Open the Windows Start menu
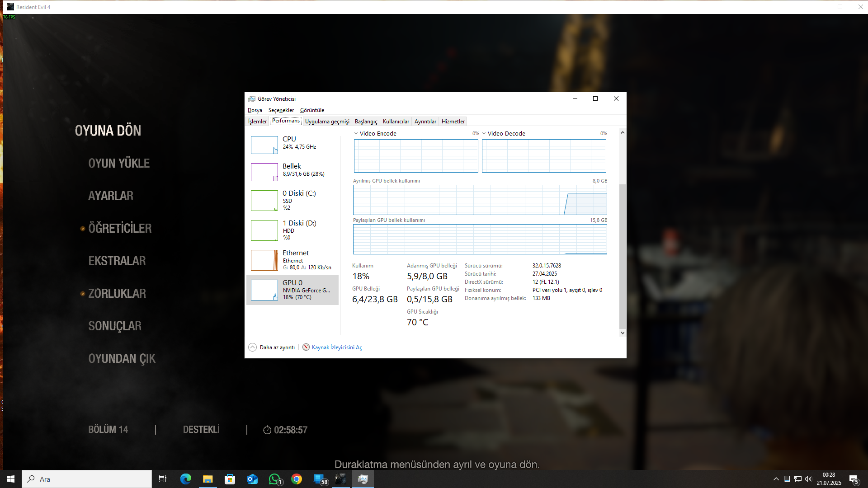This screenshot has width=868, height=488. (11, 479)
